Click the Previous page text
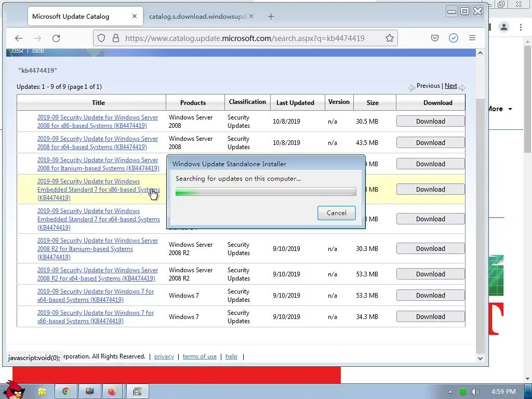The height and width of the screenshot is (399, 532). (x=428, y=86)
